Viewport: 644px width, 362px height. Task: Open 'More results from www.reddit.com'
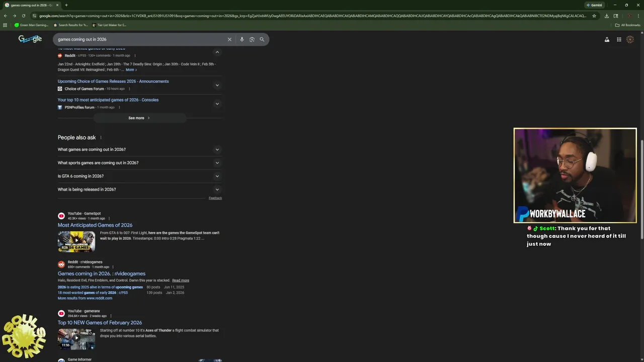pos(85,298)
